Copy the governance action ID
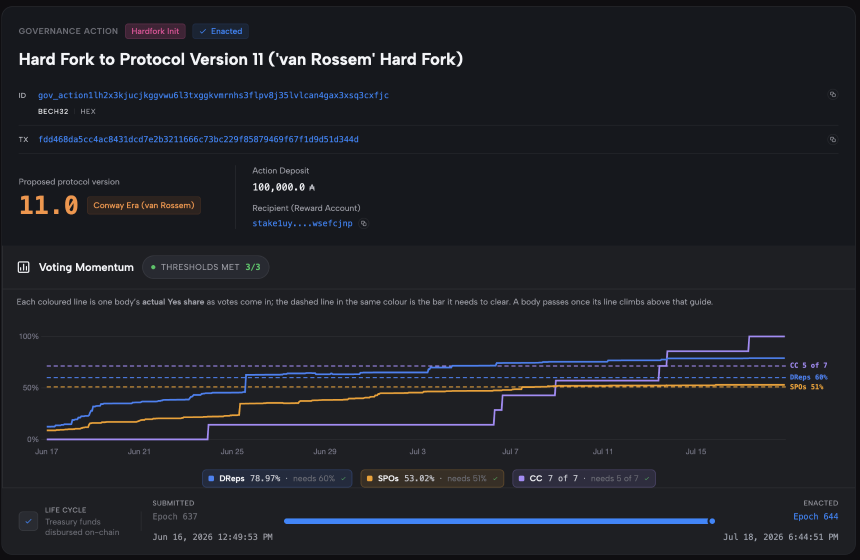860x560 pixels. 833,94
